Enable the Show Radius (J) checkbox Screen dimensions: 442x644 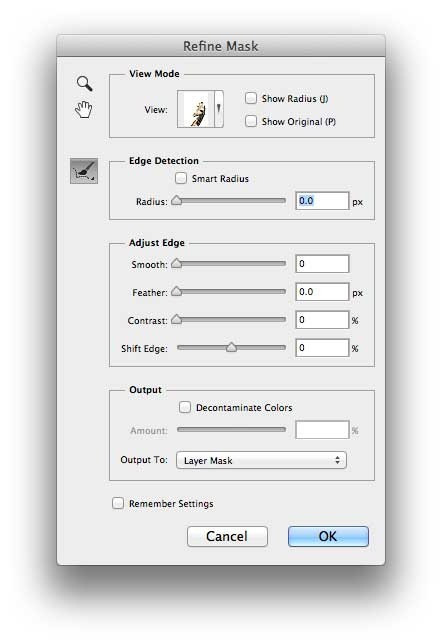[x=251, y=98]
